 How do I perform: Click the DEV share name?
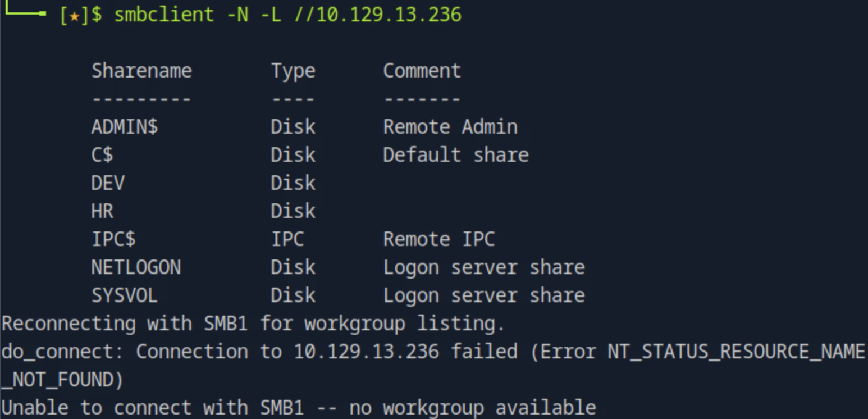click(108, 183)
